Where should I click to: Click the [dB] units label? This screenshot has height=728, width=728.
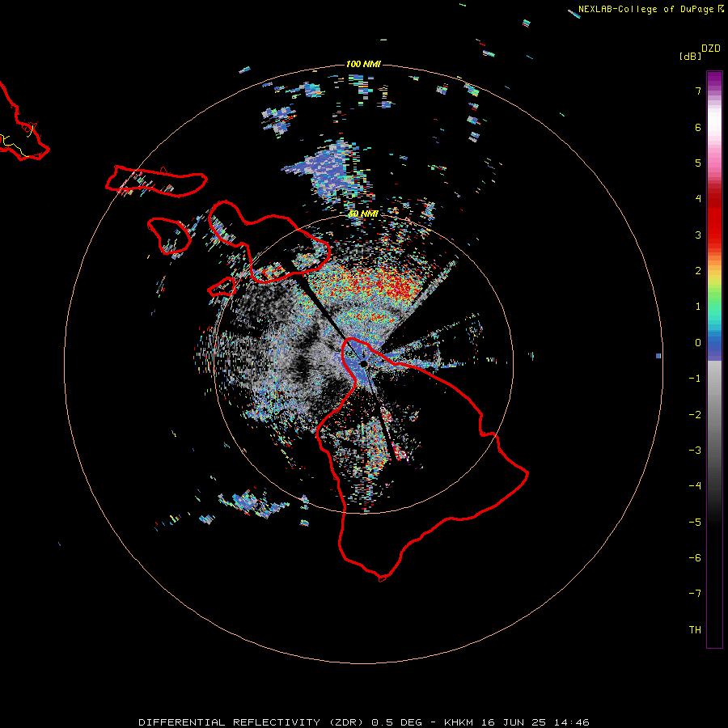point(691,56)
